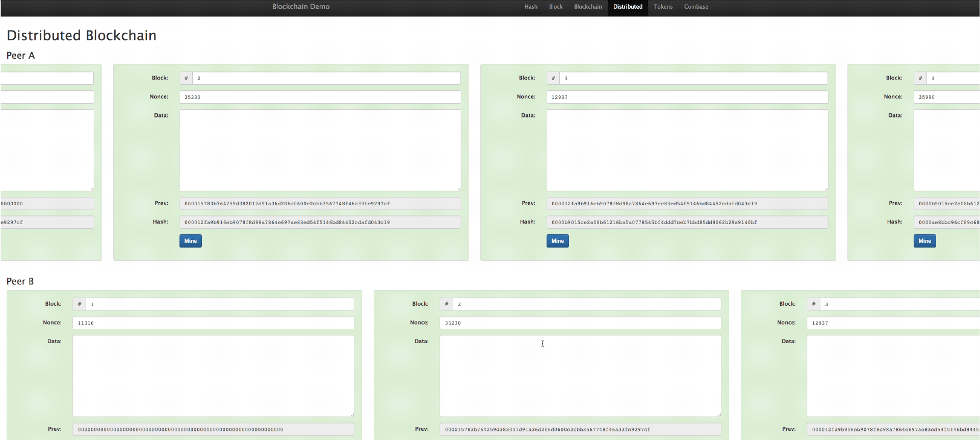Click the Blockchain Demo brand link
980x440 pixels.
(301, 7)
